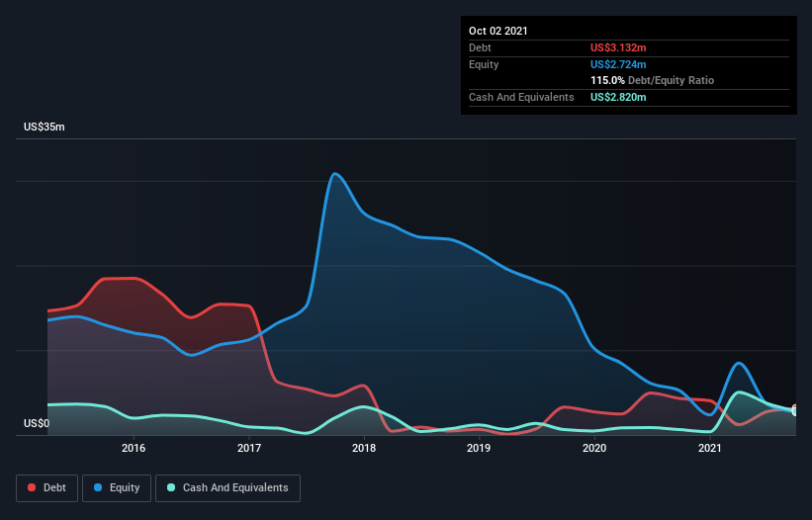812x520 pixels.
Task: Click the US$3.132m debt value
Action: [618, 47]
